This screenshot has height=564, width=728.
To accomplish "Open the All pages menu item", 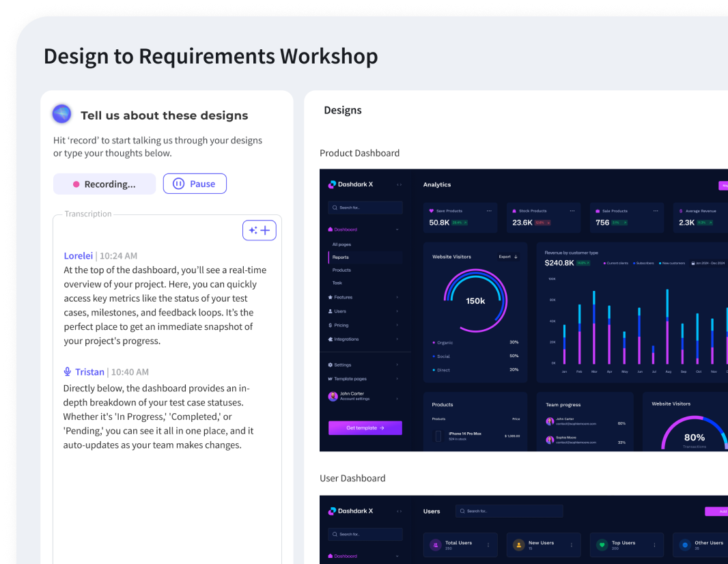I will tap(341, 244).
